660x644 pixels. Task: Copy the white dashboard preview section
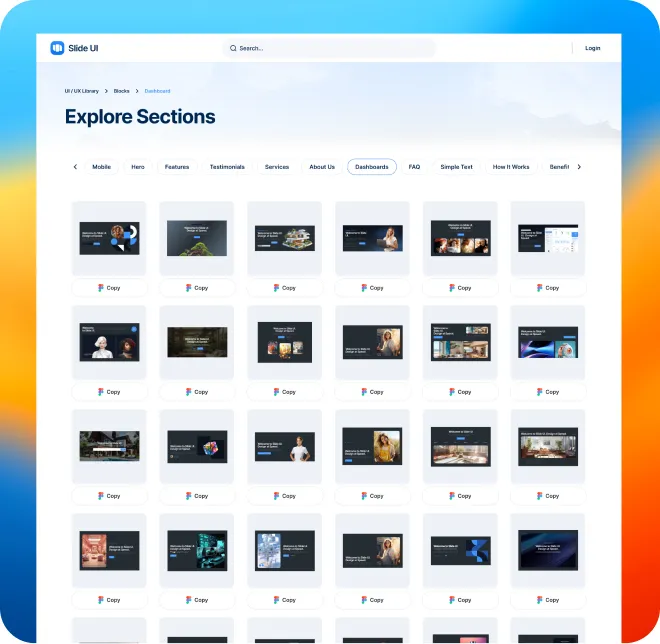548,288
